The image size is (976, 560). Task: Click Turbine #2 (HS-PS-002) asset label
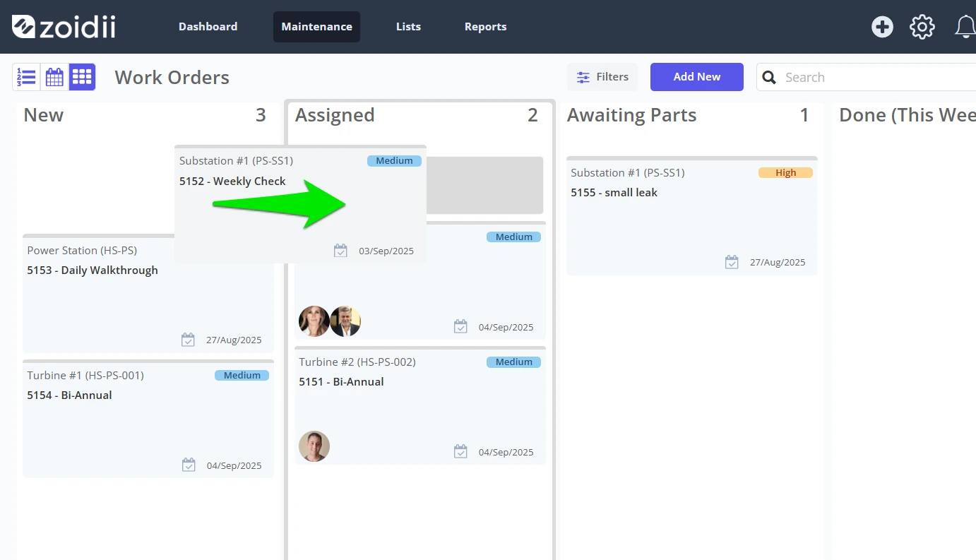pyautogui.click(x=357, y=362)
